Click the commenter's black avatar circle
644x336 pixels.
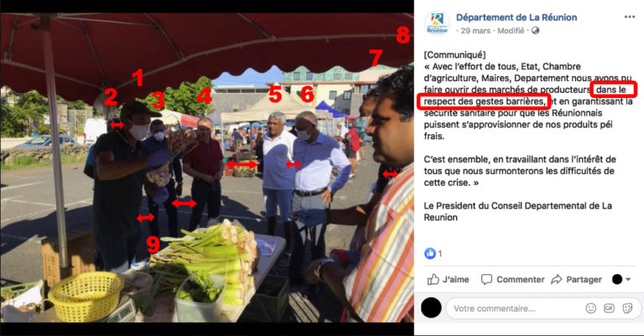click(x=431, y=308)
